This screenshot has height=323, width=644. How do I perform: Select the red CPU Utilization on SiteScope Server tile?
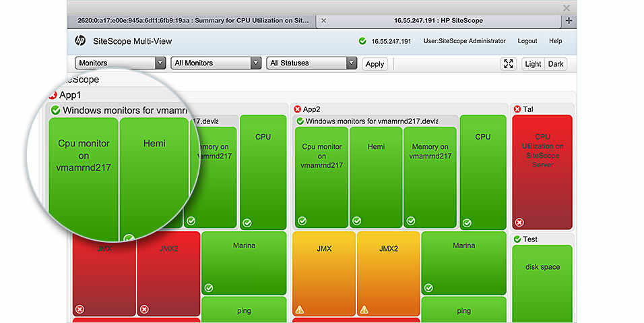point(542,172)
